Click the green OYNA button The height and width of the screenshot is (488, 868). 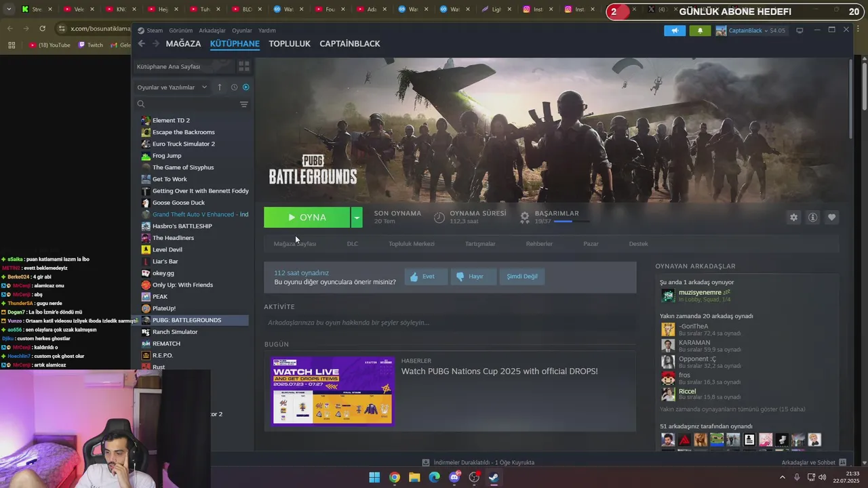tap(307, 218)
